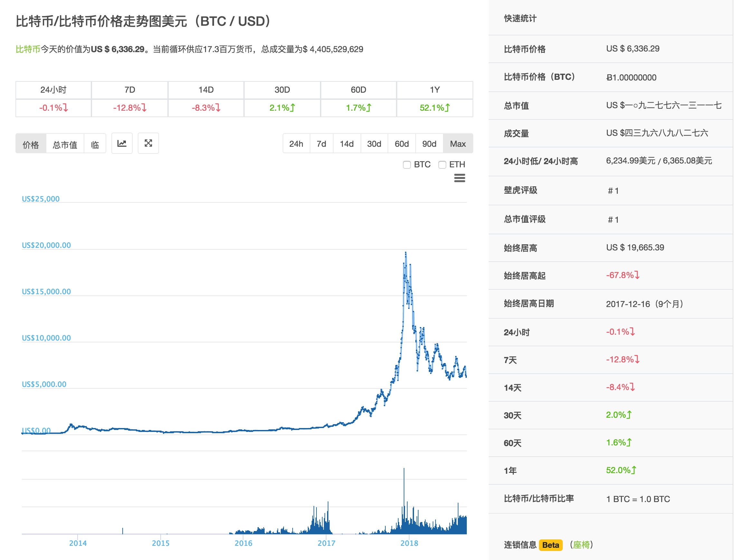The width and height of the screenshot is (734, 560).
Task: Open the green 比特币 link
Action: click(28, 49)
